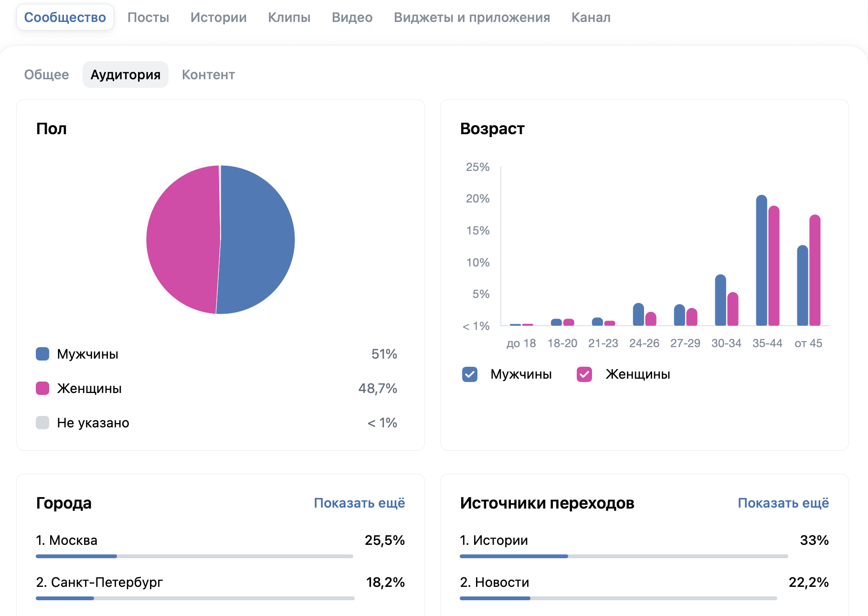Click the Истории source progress bar
868x616 pixels.
click(x=624, y=556)
